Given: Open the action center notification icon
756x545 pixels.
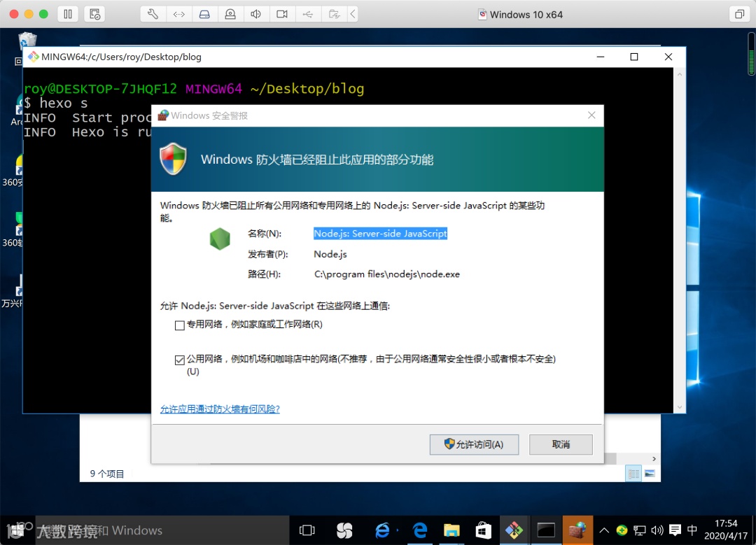Looking at the screenshot, I should coord(675,530).
